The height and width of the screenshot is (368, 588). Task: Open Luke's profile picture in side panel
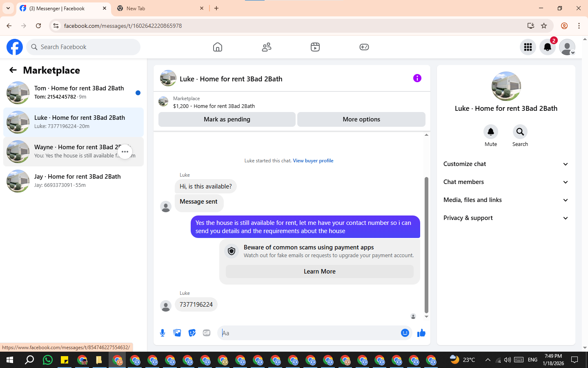(506, 86)
